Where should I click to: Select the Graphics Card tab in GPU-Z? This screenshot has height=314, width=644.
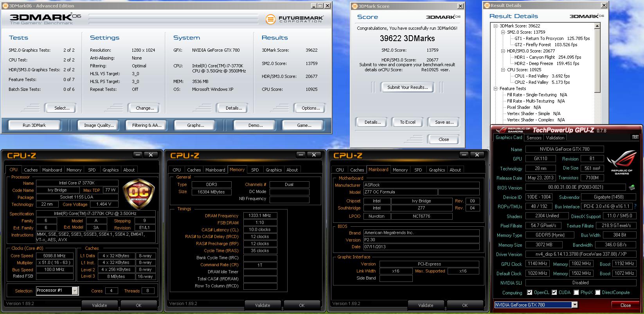(509, 137)
